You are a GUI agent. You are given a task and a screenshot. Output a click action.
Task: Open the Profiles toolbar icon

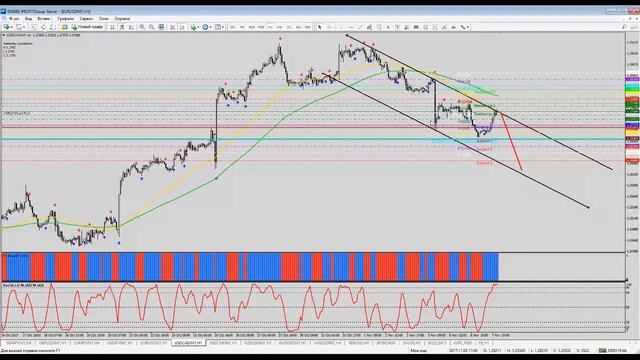point(19,27)
